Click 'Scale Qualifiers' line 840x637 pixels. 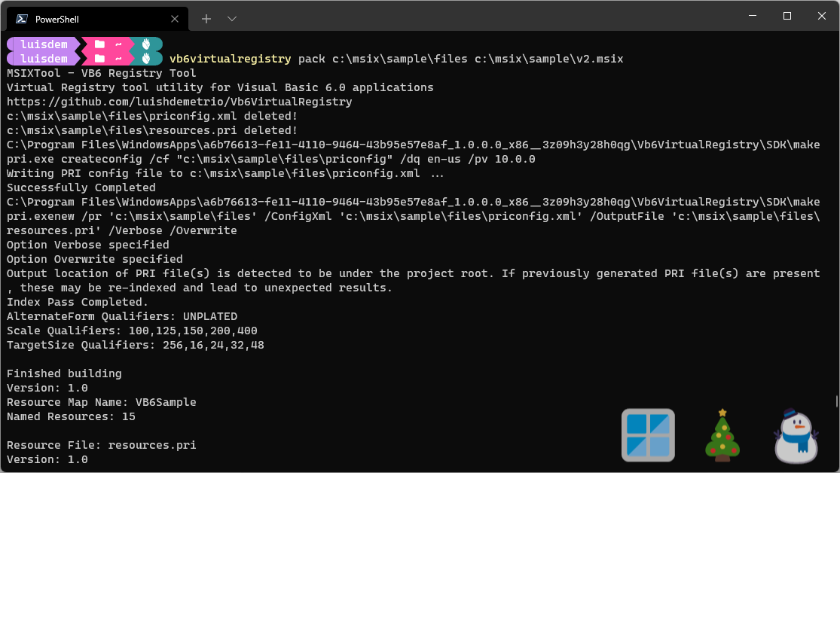(x=132, y=331)
